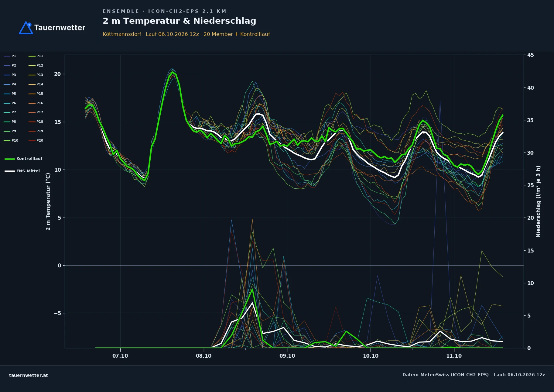Select legend entry P1

[x=10, y=56]
